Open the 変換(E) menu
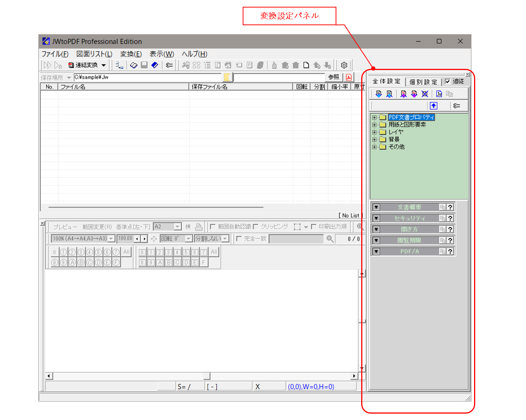Screen dimensions: 526x420 point(131,54)
